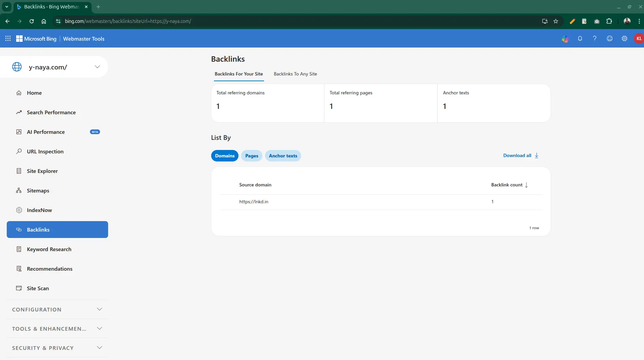Click the Copilot icon in header
The height and width of the screenshot is (360, 644).
coord(565,39)
